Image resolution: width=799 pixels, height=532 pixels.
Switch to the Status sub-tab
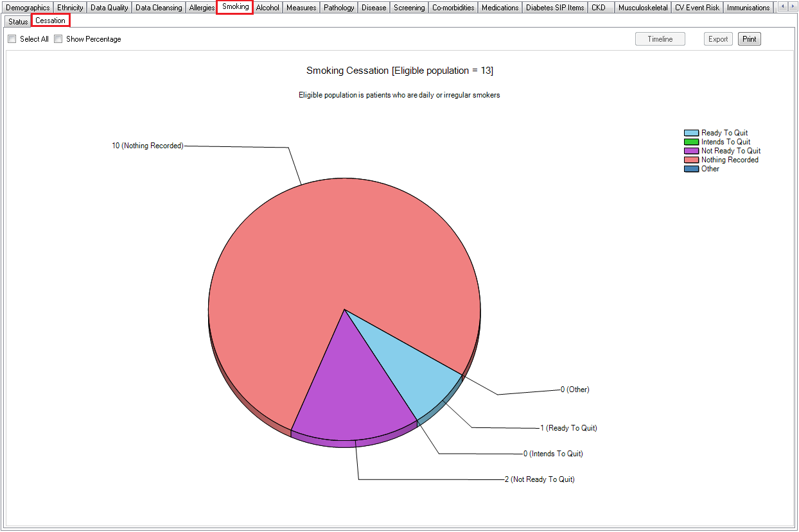click(18, 21)
